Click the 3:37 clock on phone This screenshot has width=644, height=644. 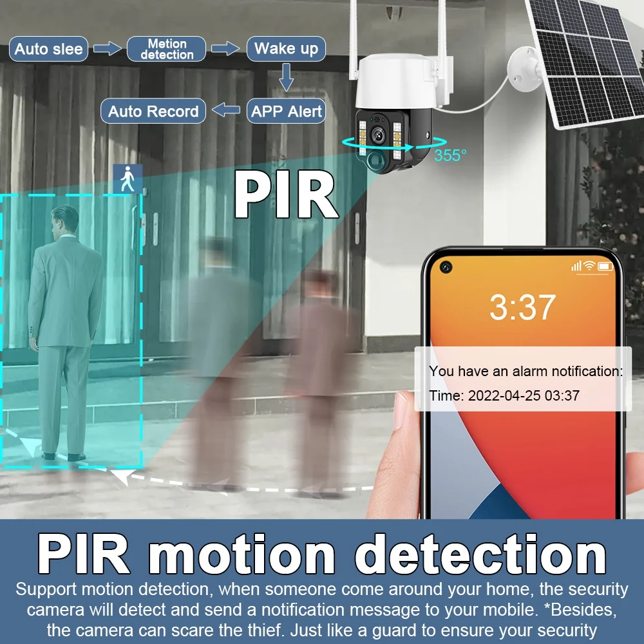[x=522, y=307]
